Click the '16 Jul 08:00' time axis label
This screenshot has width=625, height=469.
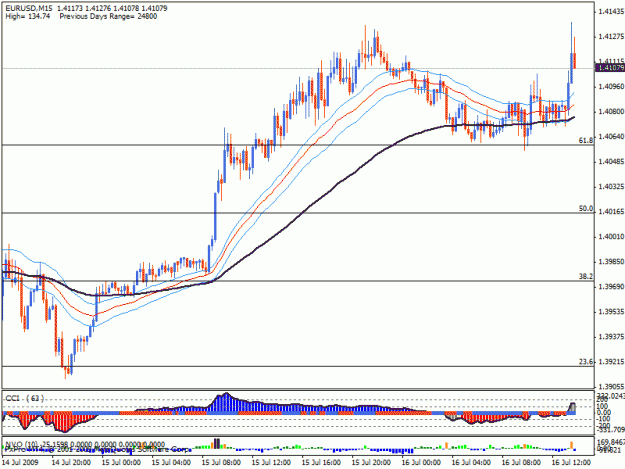coord(521,463)
